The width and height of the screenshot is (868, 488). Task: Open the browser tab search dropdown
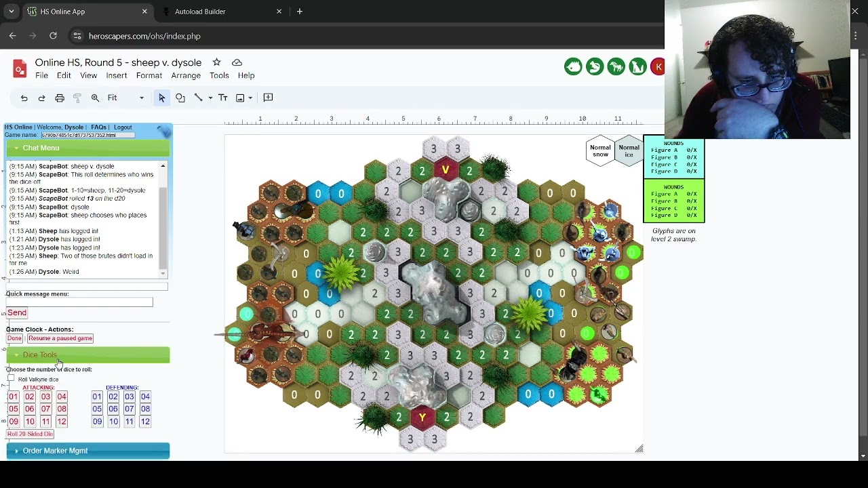[12, 12]
